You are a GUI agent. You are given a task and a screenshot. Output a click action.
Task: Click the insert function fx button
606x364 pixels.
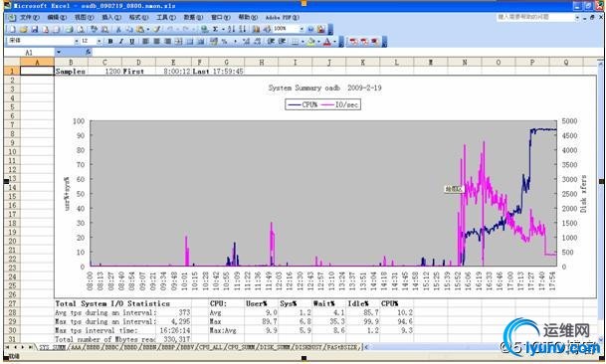(89, 52)
